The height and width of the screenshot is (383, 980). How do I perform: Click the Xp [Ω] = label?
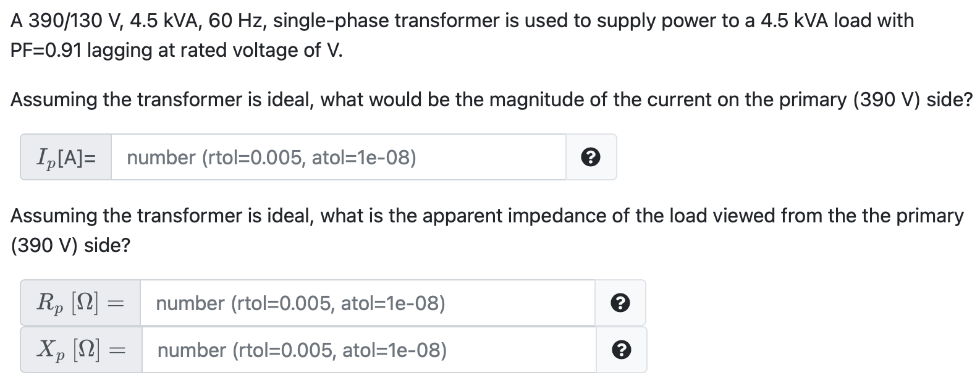tap(81, 350)
